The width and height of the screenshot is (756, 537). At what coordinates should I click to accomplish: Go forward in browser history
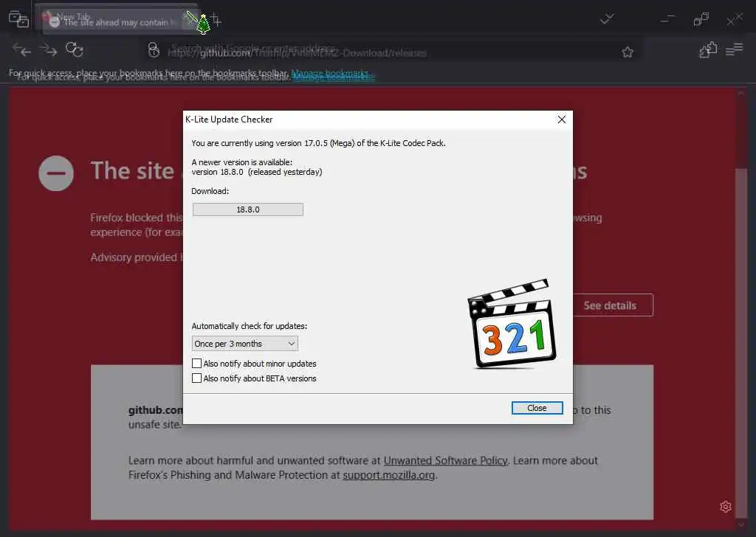click(48, 49)
